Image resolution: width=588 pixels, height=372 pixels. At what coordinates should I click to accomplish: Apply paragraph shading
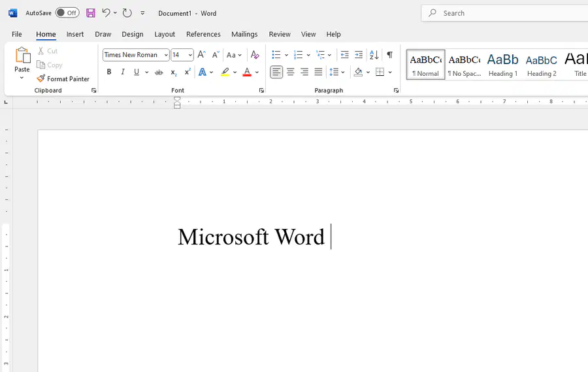coord(358,72)
